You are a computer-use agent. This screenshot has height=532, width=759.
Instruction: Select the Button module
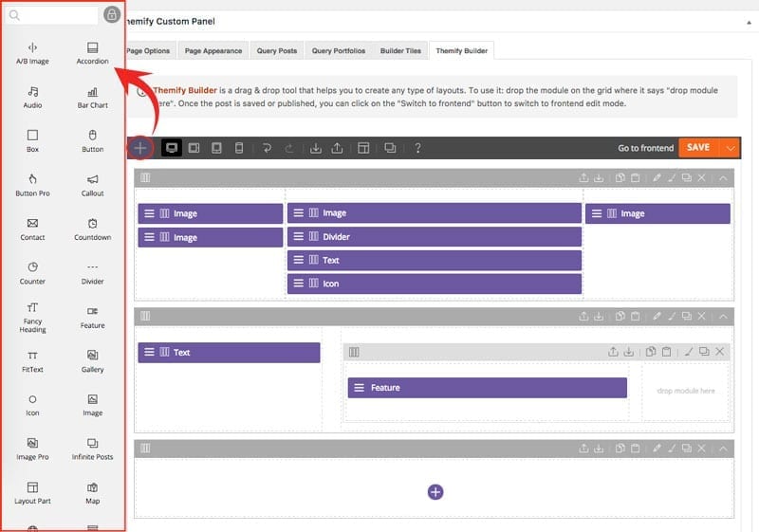click(x=92, y=141)
